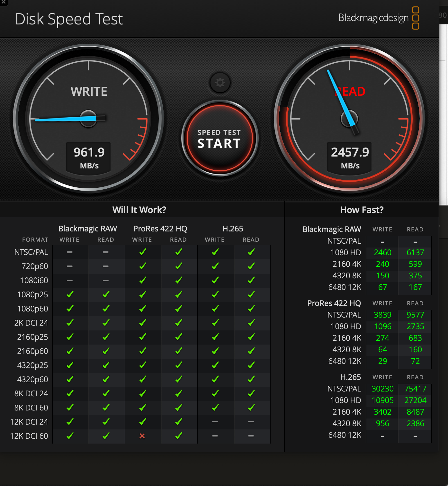
Task: Click Blackmagic RAW write checkmark for 2160p25
Action: click(x=70, y=337)
